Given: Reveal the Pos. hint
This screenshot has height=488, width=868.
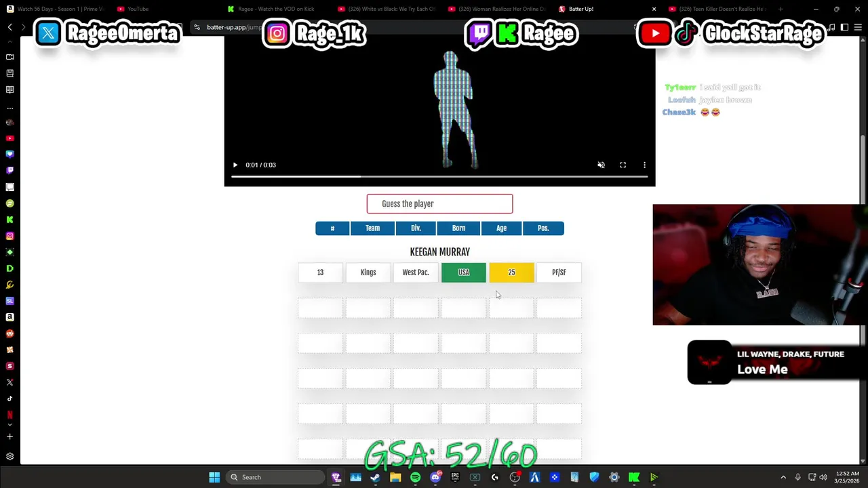Looking at the screenshot, I should [543, 228].
